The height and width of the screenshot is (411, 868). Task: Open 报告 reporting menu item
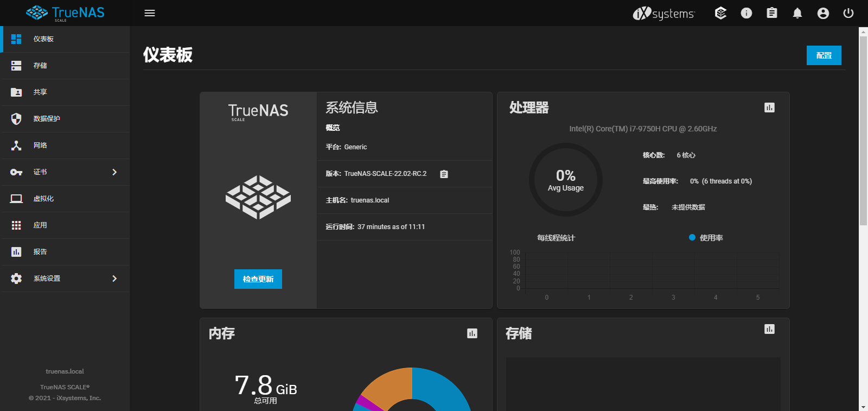click(x=65, y=252)
